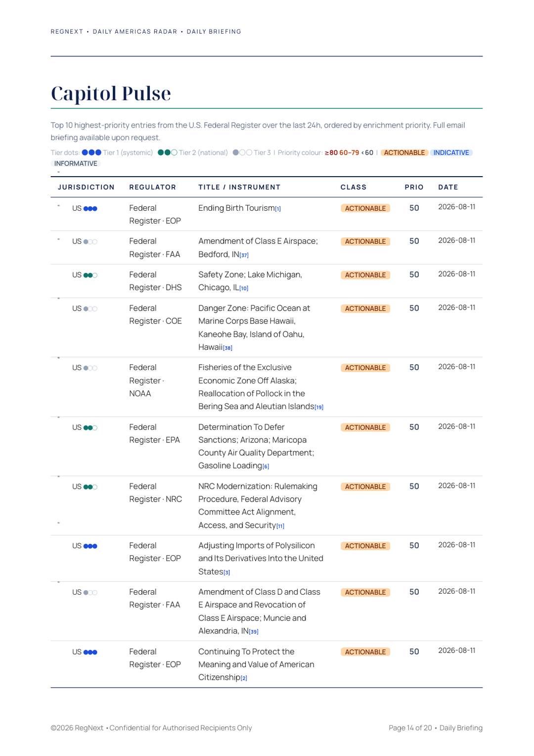The height and width of the screenshot is (756, 534).
Task: Open footnote [11] on NRC Modernization entry
Action: click(280, 526)
